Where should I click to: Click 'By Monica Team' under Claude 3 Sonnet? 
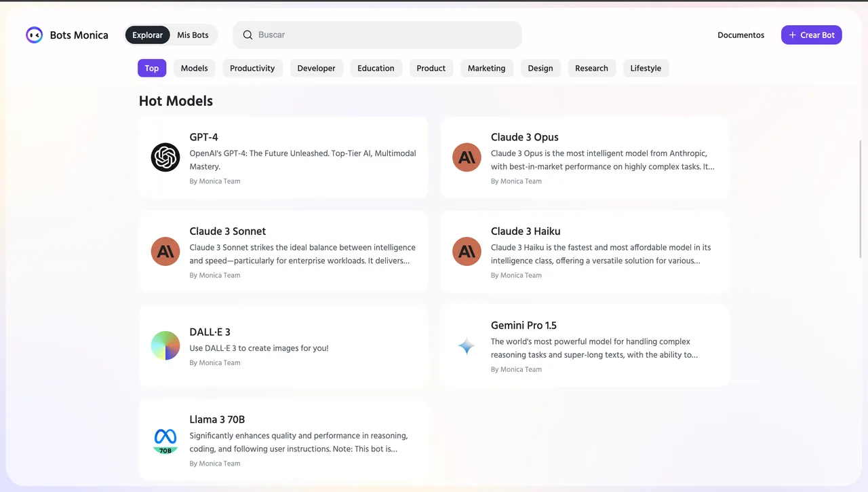coord(215,276)
